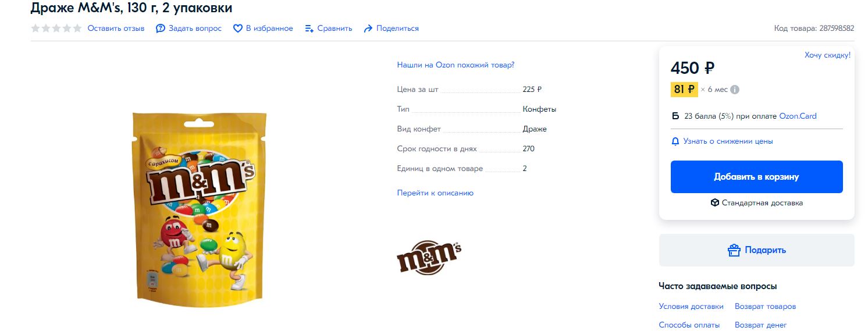
Task: Click the '225 ₽' price per unit value
Action: tap(532, 90)
